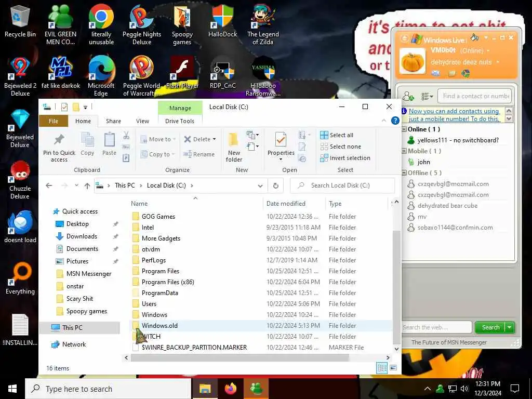
Task: Launch the Everything search desktop shortcut
Action: pos(20,278)
